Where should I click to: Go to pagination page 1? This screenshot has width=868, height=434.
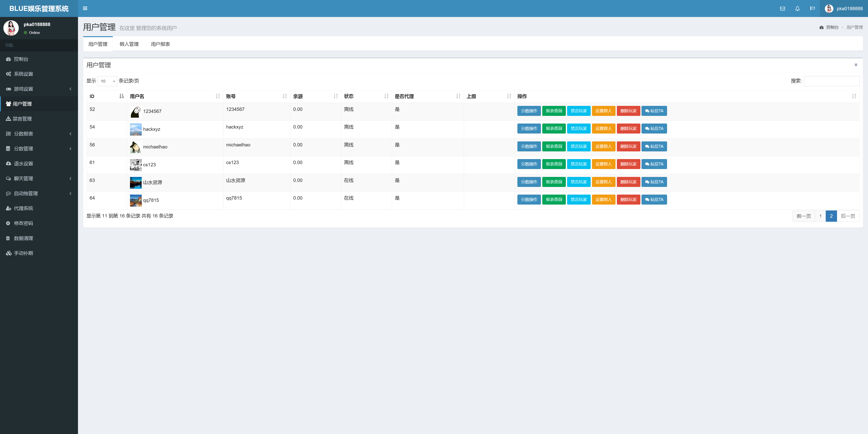pos(820,216)
